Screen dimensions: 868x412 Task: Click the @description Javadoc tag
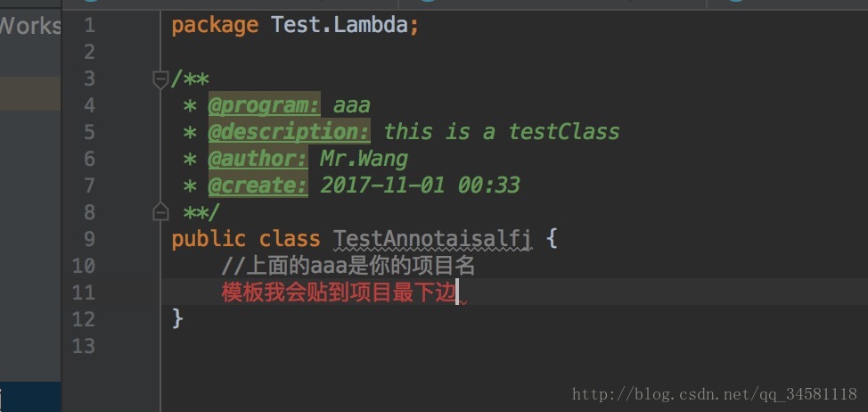tap(289, 132)
